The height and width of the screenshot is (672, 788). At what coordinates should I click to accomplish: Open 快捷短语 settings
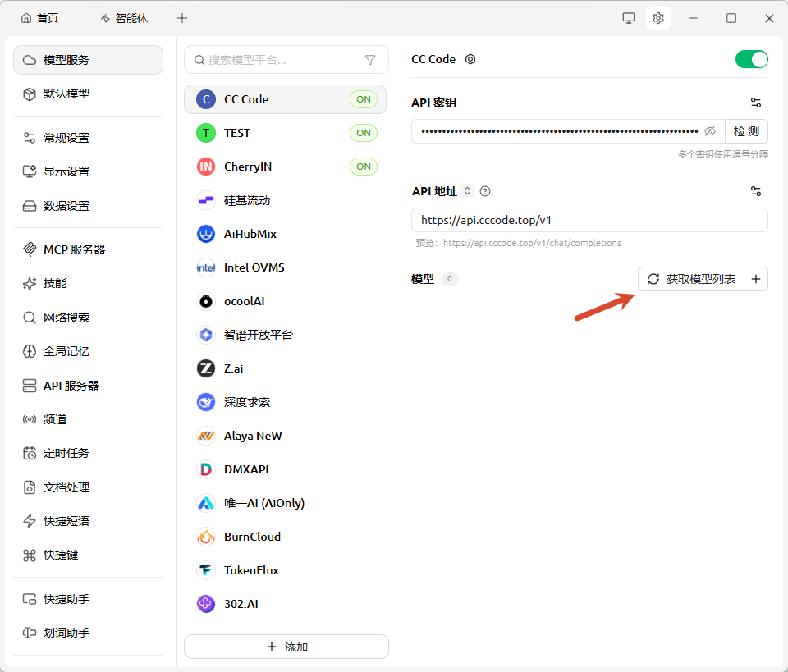point(88,521)
